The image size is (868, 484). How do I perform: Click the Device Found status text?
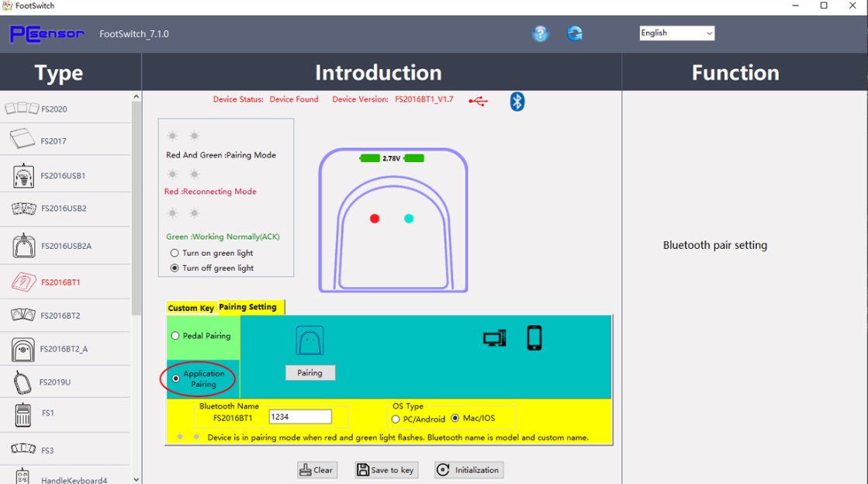point(294,99)
